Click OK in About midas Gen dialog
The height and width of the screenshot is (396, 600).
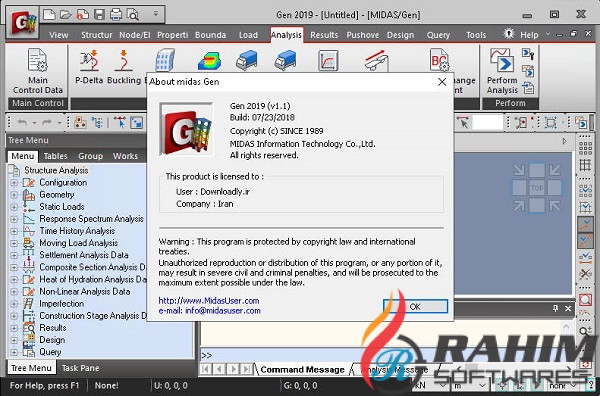(x=415, y=306)
